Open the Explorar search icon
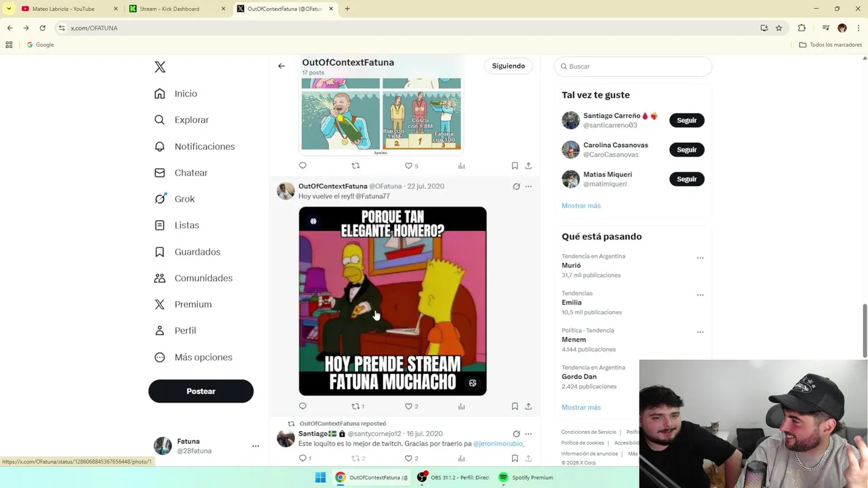This screenshot has height=488, width=868. pos(159,120)
